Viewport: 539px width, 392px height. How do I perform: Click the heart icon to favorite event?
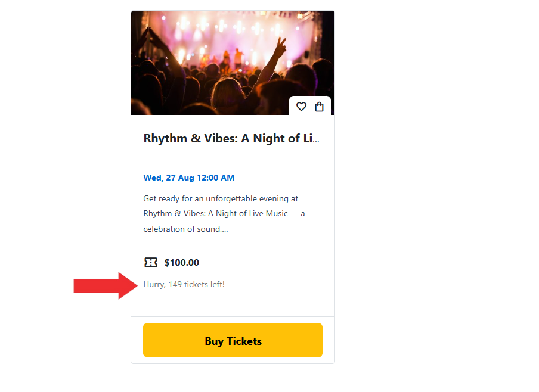point(301,107)
